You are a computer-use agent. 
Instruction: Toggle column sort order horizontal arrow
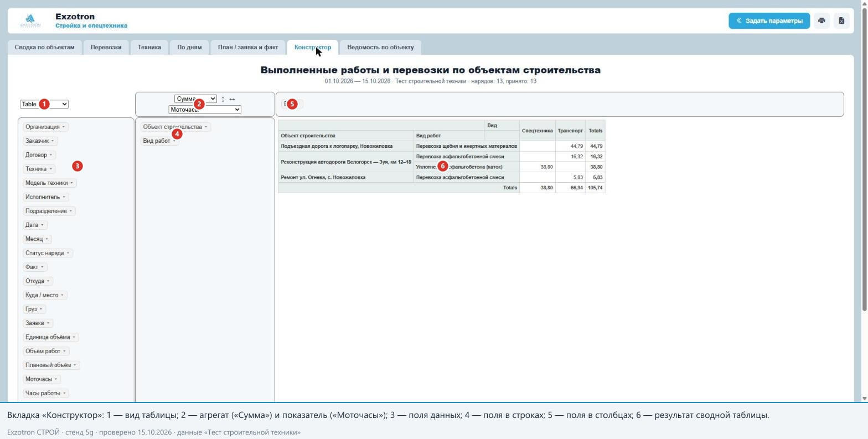[x=232, y=99]
